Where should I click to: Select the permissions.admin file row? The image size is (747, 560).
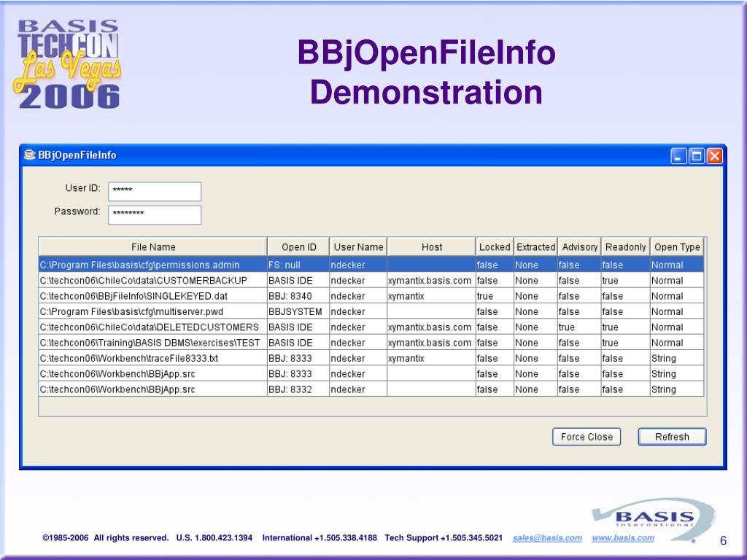pos(371,265)
